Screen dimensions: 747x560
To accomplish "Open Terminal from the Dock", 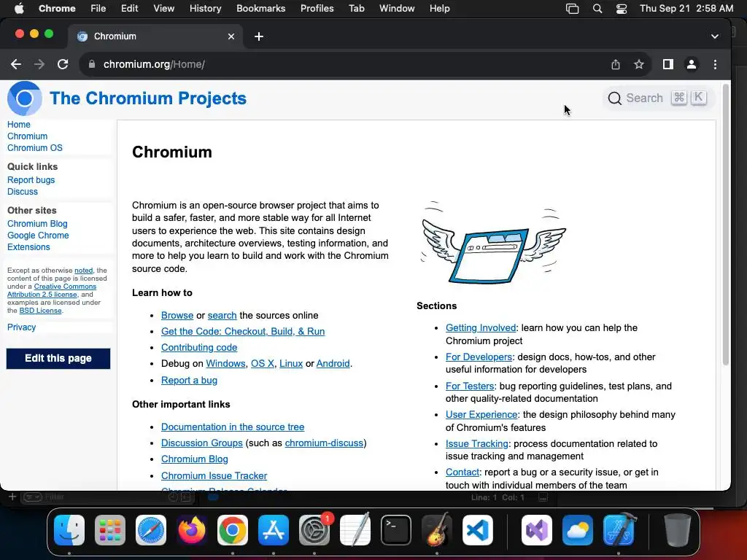I will click(x=396, y=530).
